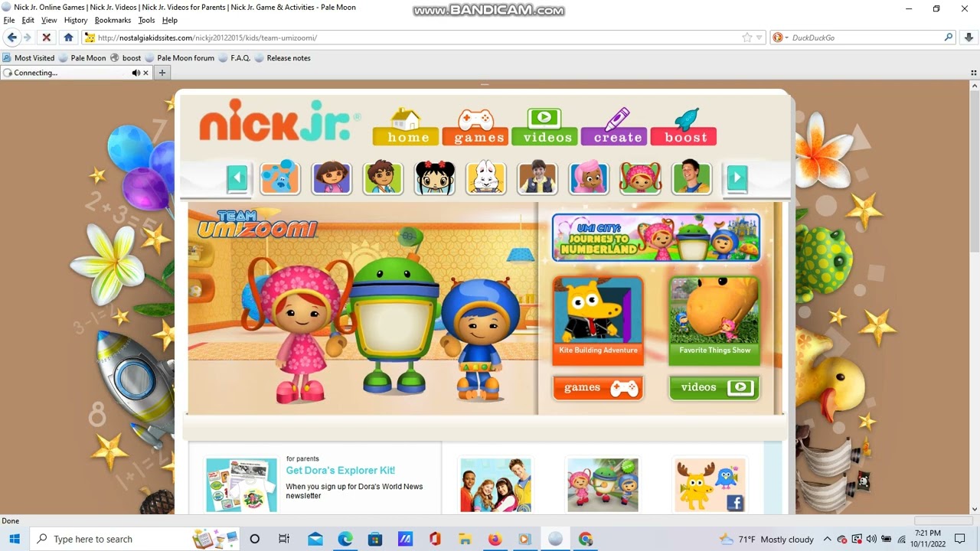Open the DuckDuckGo search engine dropdown
Screen dimensions: 980x551
tap(779, 37)
